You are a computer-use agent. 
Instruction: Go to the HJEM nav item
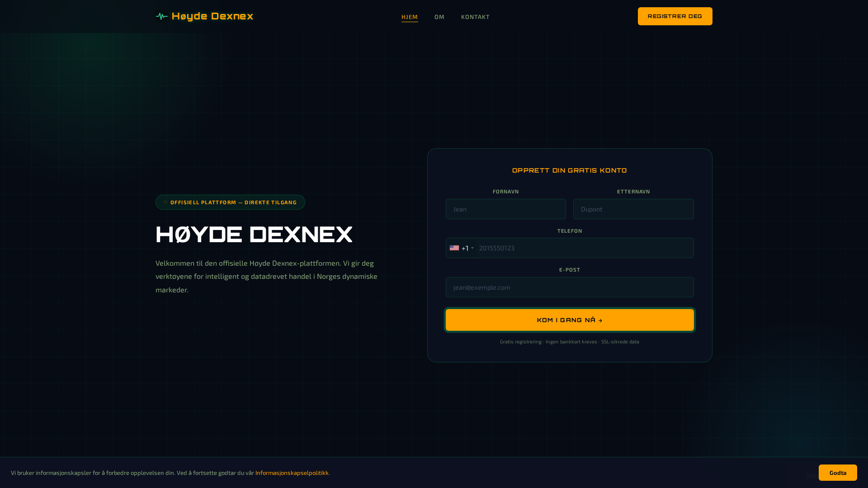pyautogui.click(x=410, y=17)
